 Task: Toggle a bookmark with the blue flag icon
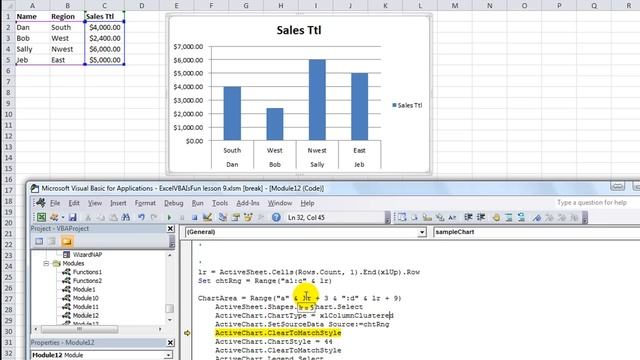[x=537, y=218]
